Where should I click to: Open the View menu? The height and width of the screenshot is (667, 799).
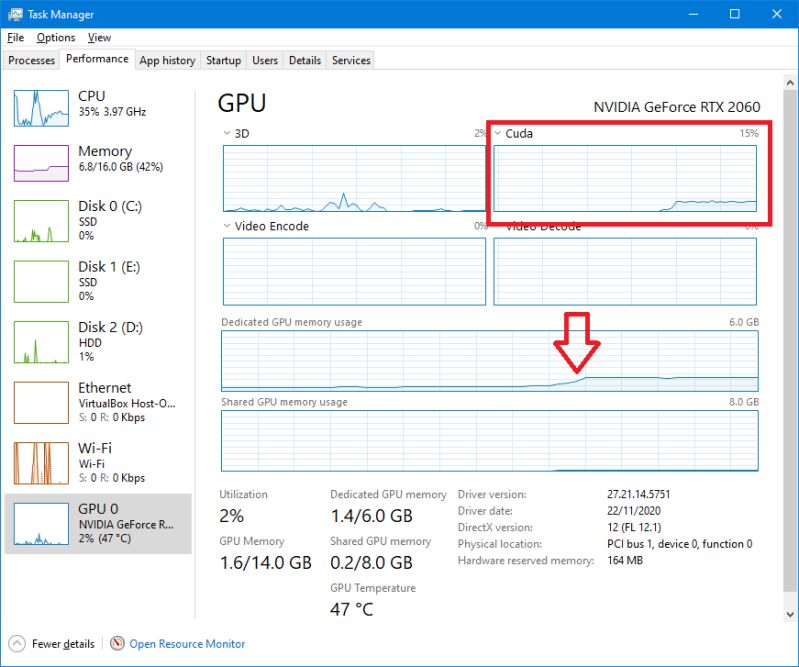coord(99,38)
